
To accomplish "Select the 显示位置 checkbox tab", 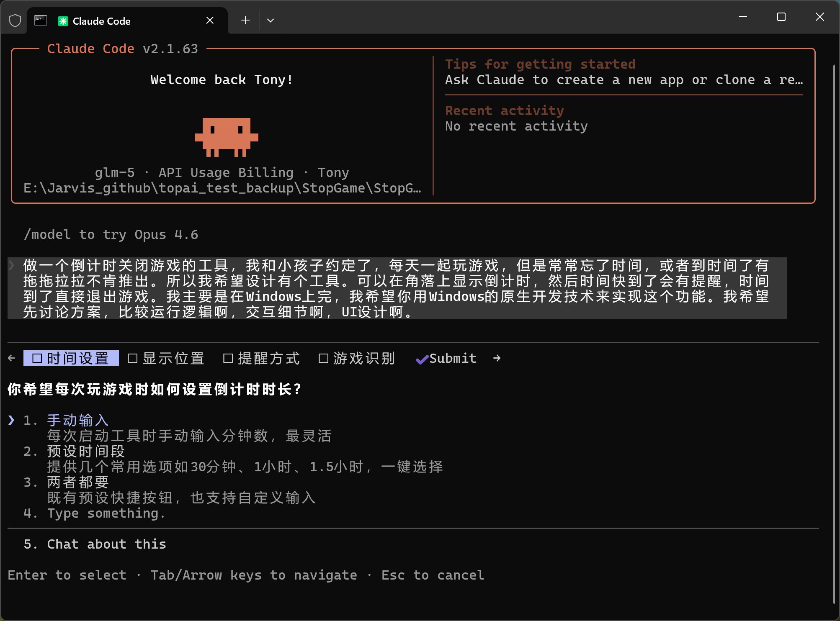I will [166, 358].
